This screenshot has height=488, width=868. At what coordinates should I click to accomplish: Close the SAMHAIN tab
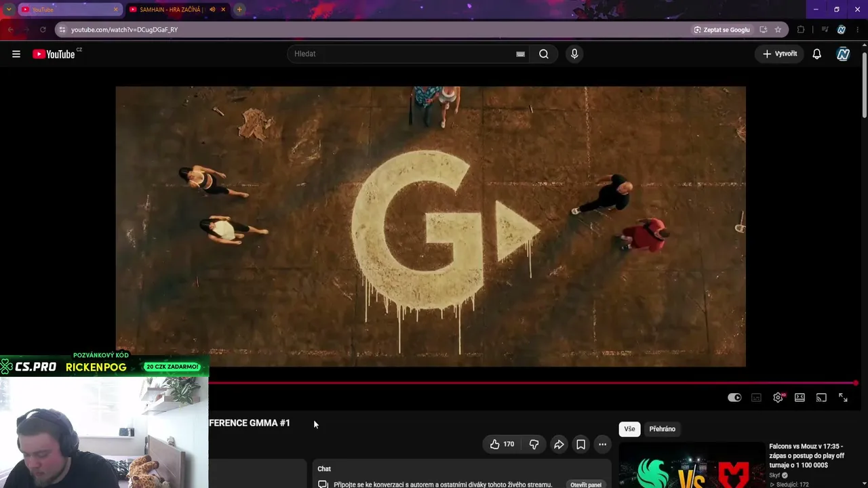[x=223, y=9]
